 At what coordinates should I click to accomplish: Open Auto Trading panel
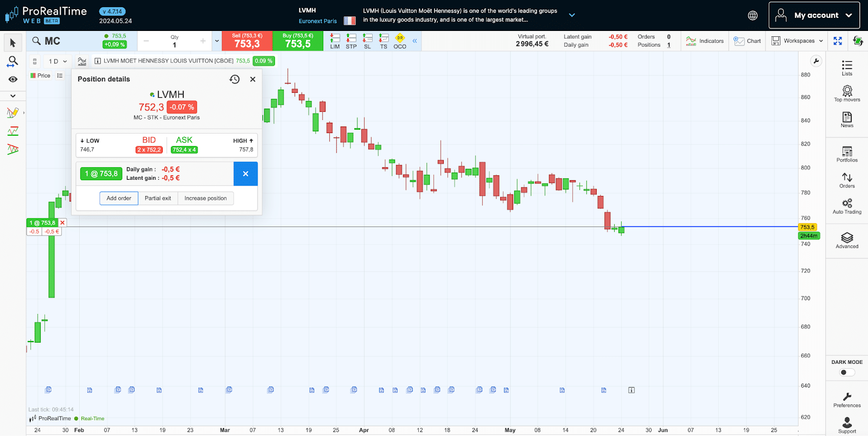847,206
